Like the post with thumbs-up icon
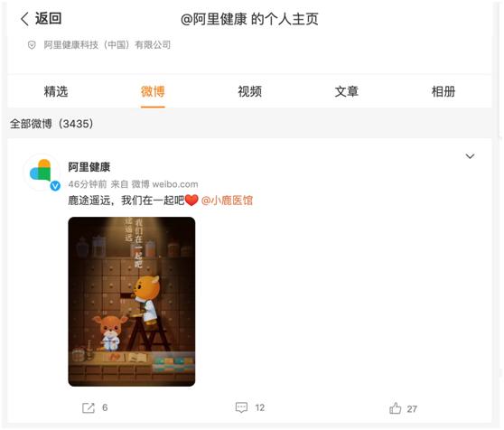This screenshot has height=430, width=504. 395,408
